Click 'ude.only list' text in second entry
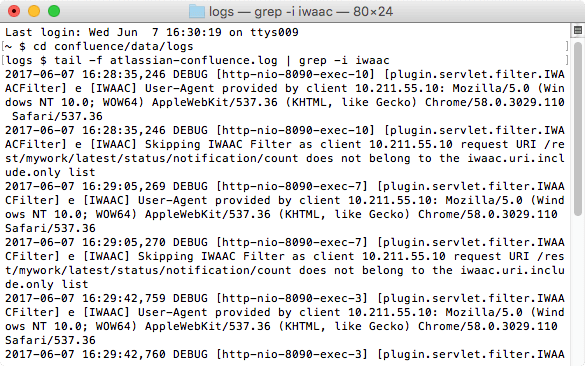Image resolution: width=585 pixels, height=366 pixels. [x=50, y=172]
